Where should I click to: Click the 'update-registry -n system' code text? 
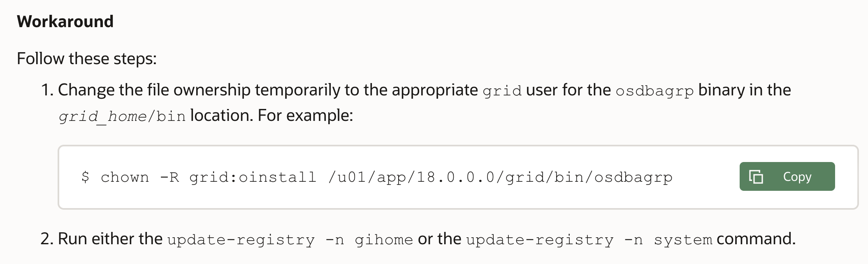tap(589, 240)
